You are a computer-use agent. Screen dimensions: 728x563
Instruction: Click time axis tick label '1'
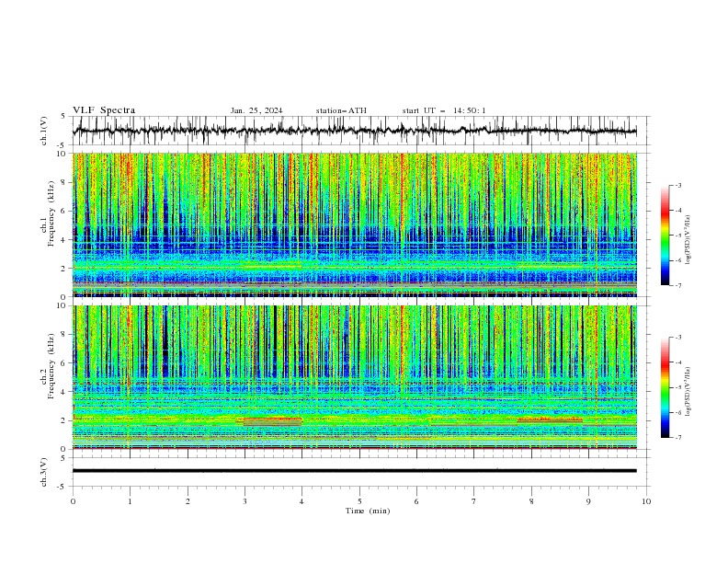coord(130,501)
